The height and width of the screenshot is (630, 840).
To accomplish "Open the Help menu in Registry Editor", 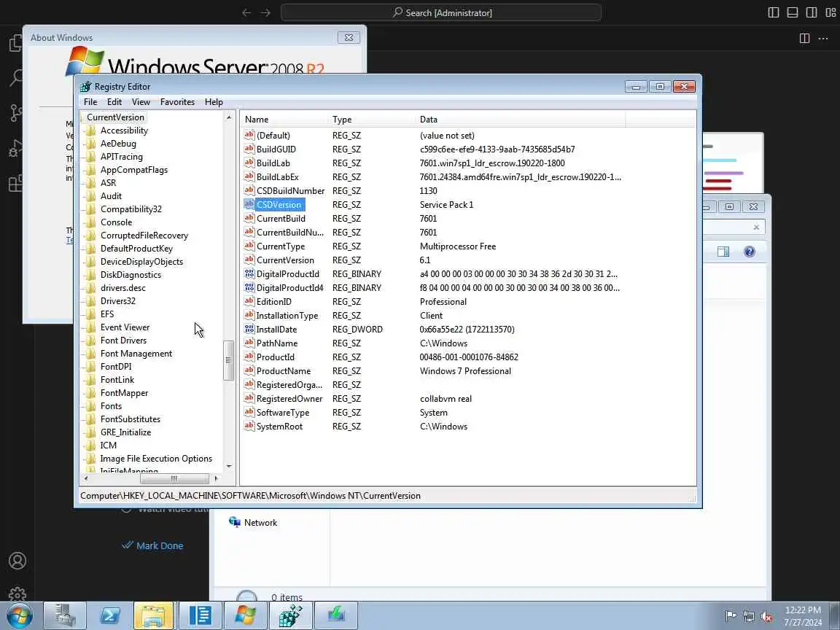I will [x=214, y=102].
